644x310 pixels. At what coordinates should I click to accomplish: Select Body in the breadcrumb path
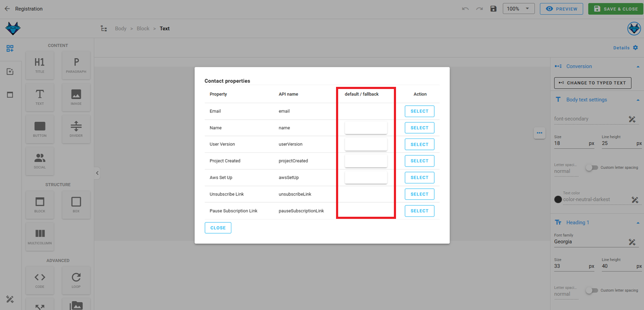(x=120, y=29)
